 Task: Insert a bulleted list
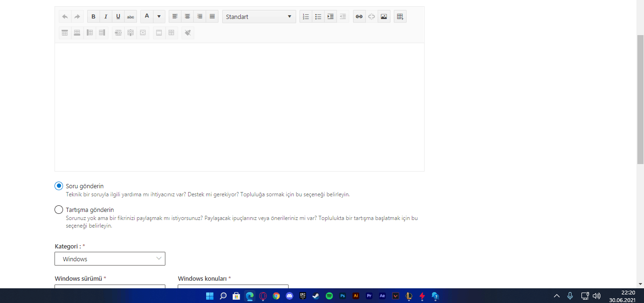click(x=318, y=17)
